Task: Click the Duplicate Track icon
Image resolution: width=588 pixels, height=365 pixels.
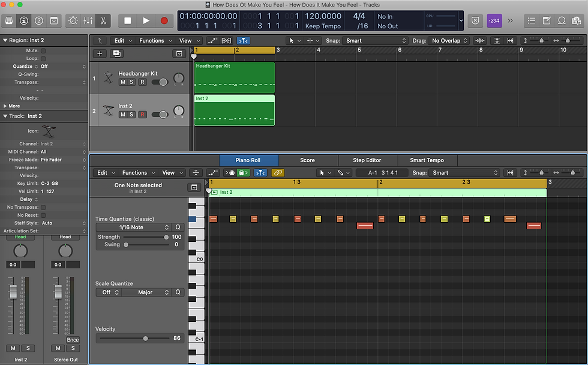Action: 116,53
